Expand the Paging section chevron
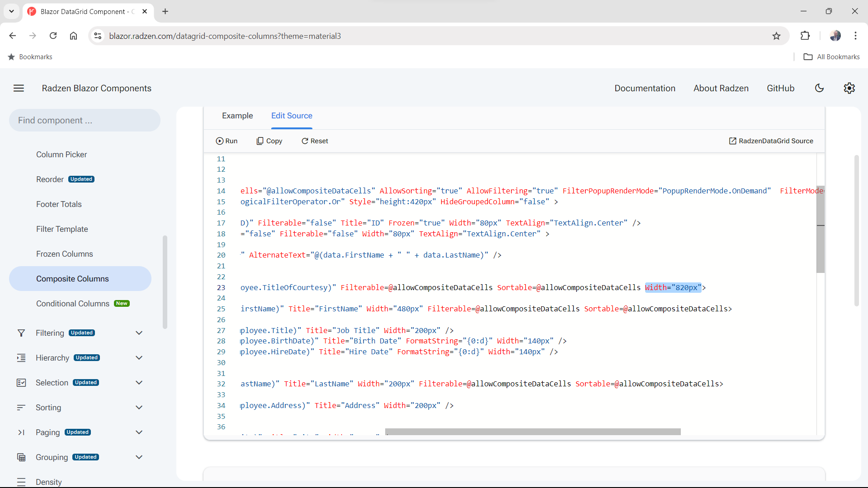Viewport: 868px width, 488px height. [139, 432]
